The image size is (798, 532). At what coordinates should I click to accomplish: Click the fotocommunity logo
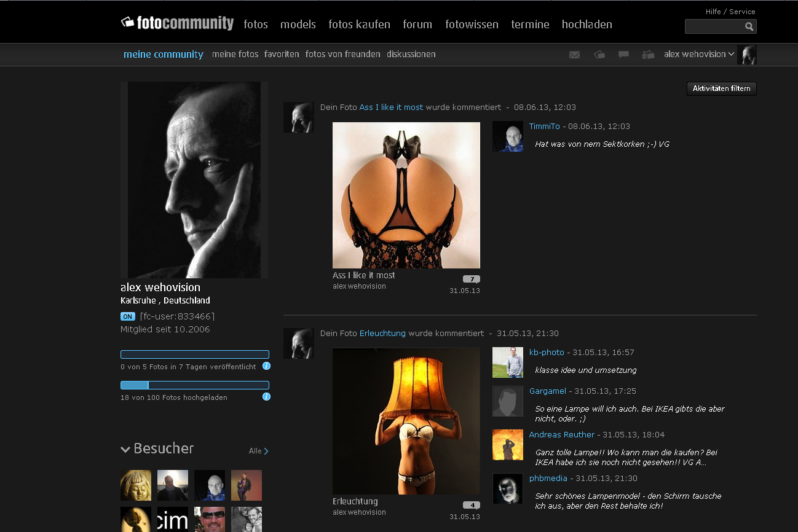177,23
